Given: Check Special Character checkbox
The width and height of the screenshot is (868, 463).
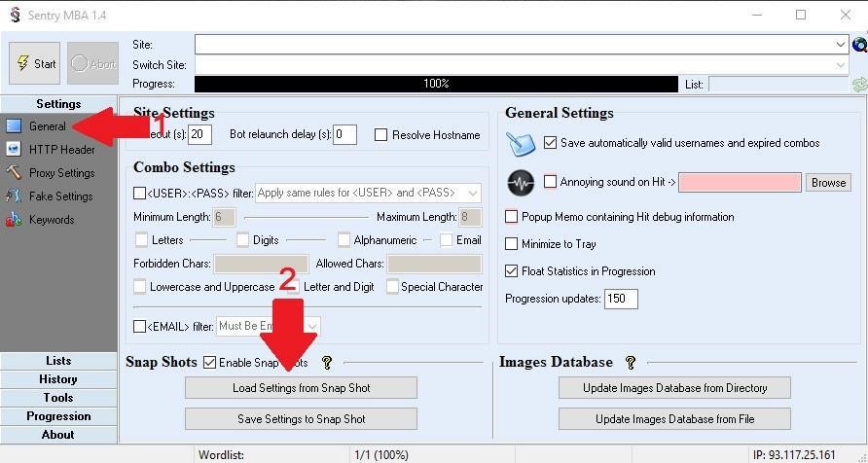Looking at the screenshot, I should [x=392, y=287].
